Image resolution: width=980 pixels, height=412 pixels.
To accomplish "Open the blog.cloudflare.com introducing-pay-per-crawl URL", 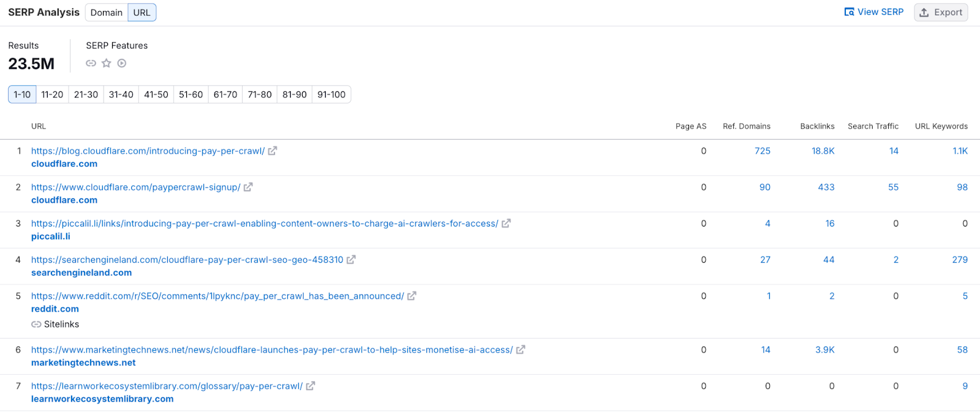I will pos(148,151).
